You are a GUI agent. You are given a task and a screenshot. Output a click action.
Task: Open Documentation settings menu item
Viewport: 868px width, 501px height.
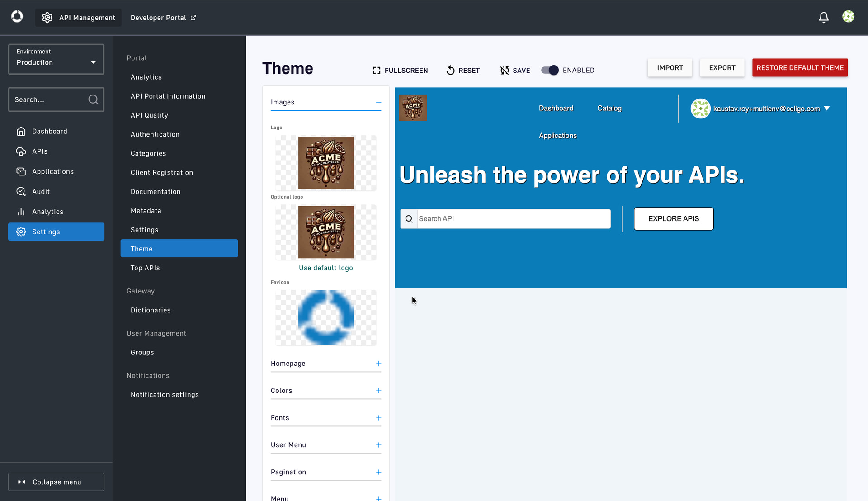(x=156, y=192)
